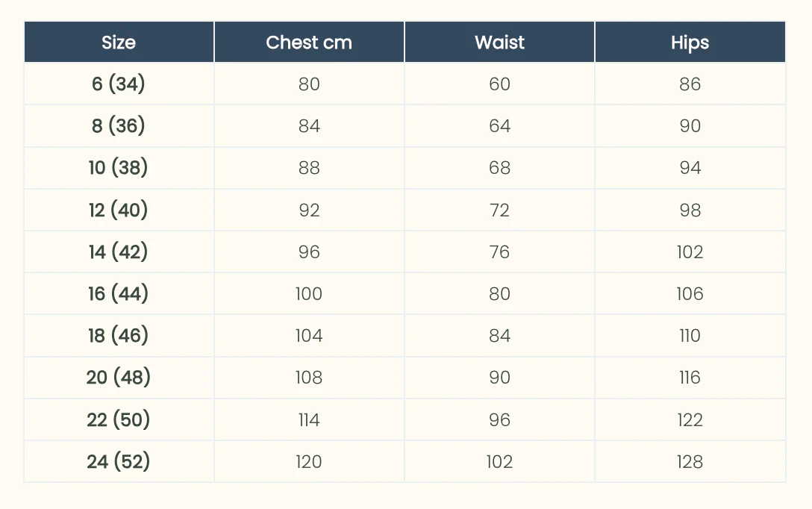
Task: Select the 16 (44) size row label
Action: (119, 294)
